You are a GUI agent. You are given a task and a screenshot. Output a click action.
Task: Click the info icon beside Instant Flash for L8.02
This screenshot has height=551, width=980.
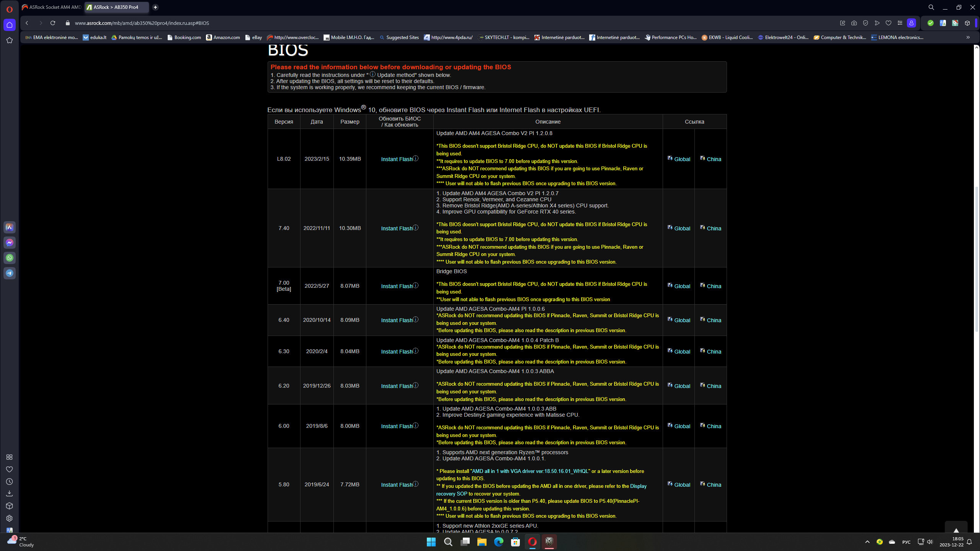click(x=416, y=158)
